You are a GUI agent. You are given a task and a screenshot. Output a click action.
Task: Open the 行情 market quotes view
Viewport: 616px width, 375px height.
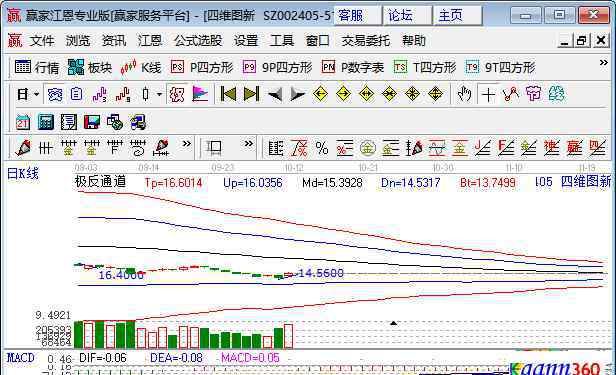[37, 68]
